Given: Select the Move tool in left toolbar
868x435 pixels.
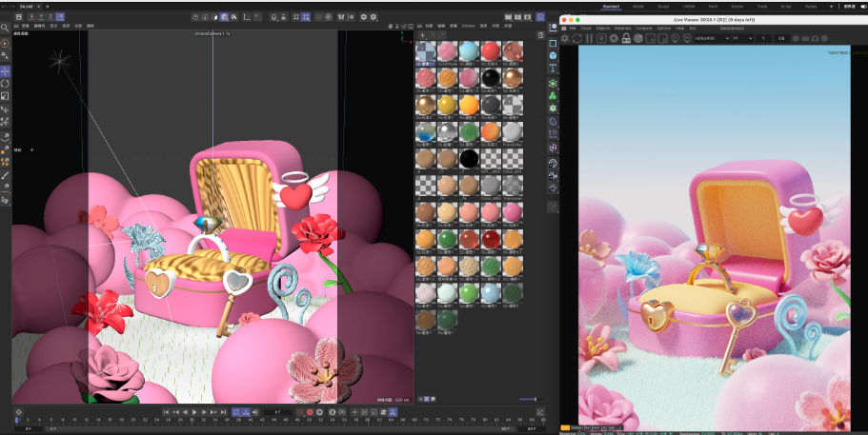Looking at the screenshot, I should [x=5, y=71].
